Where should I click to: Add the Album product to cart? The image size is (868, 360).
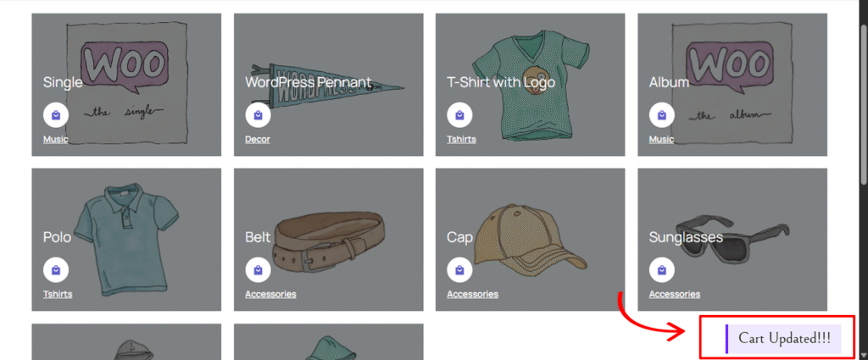(x=661, y=115)
